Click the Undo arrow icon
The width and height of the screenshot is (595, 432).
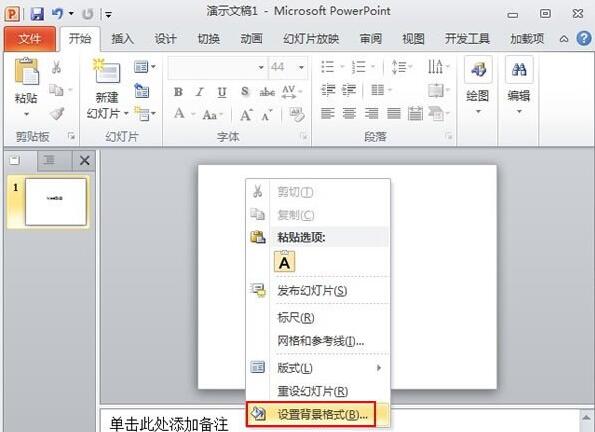[58, 14]
